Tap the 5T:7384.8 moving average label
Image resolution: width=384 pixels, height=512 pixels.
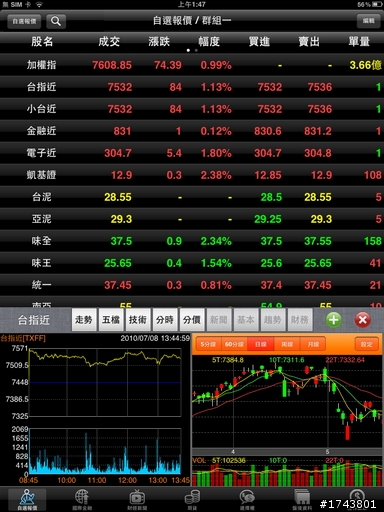point(228,360)
